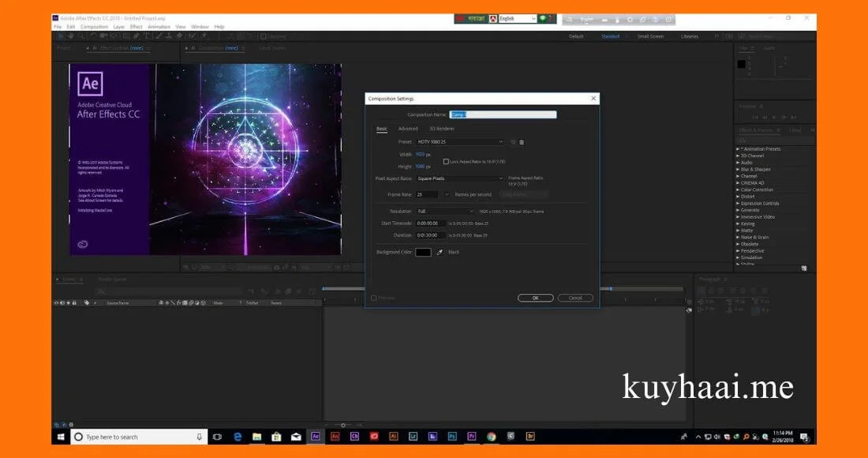The image size is (868, 458).
Task: Expand the Animation Presets category
Action: pyautogui.click(x=738, y=149)
